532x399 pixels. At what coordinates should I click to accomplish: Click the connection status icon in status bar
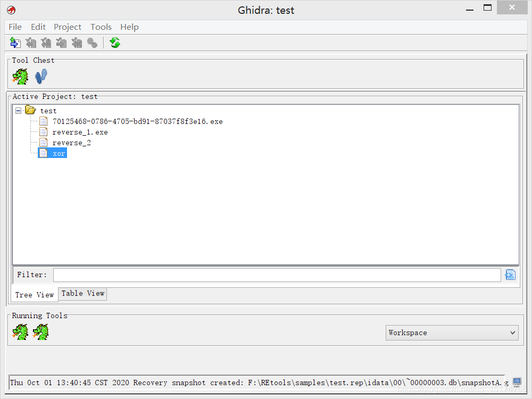(x=517, y=383)
